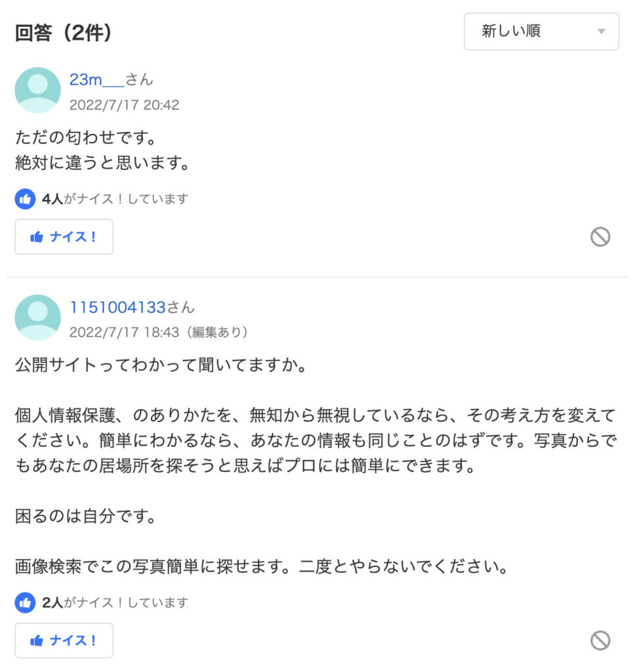The height and width of the screenshot is (672, 633).
Task: Click the blue thumbs-up badge next to 2人
Action: (x=26, y=602)
